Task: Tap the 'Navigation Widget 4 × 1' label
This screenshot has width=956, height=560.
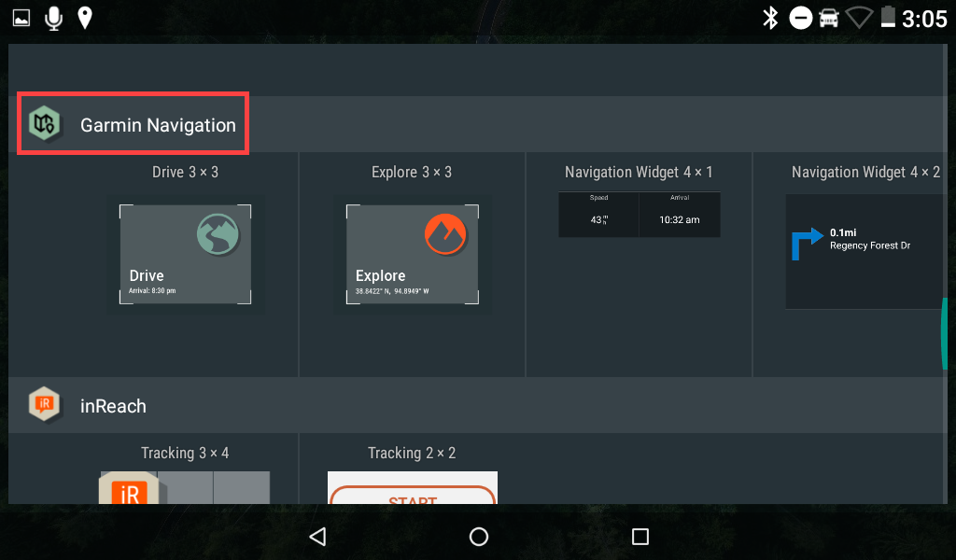Action: (639, 172)
